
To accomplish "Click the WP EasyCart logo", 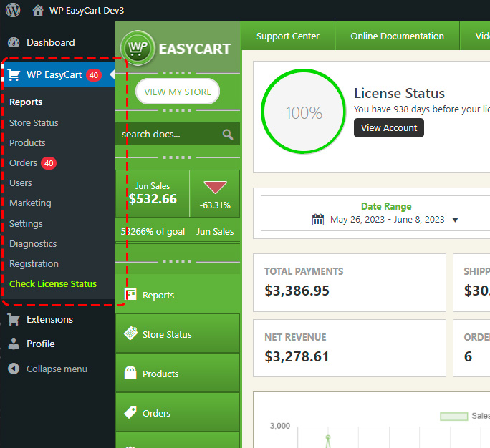I will [x=177, y=49].
